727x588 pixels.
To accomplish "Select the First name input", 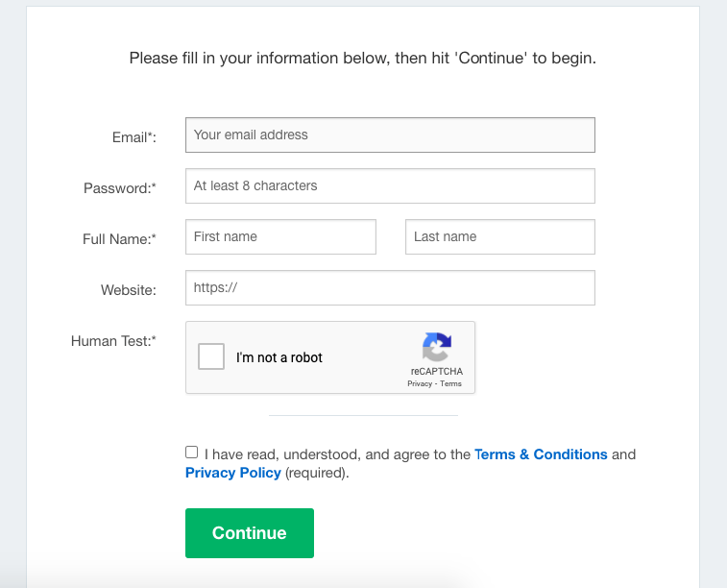I will click(x=280, y=237).
